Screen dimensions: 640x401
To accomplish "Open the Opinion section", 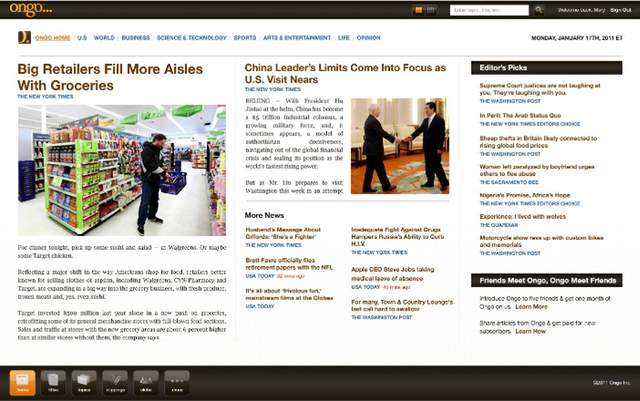I will point(369,38).
